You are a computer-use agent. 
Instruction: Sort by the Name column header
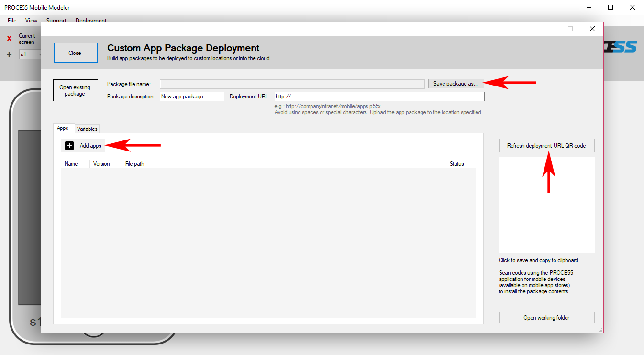76,164
